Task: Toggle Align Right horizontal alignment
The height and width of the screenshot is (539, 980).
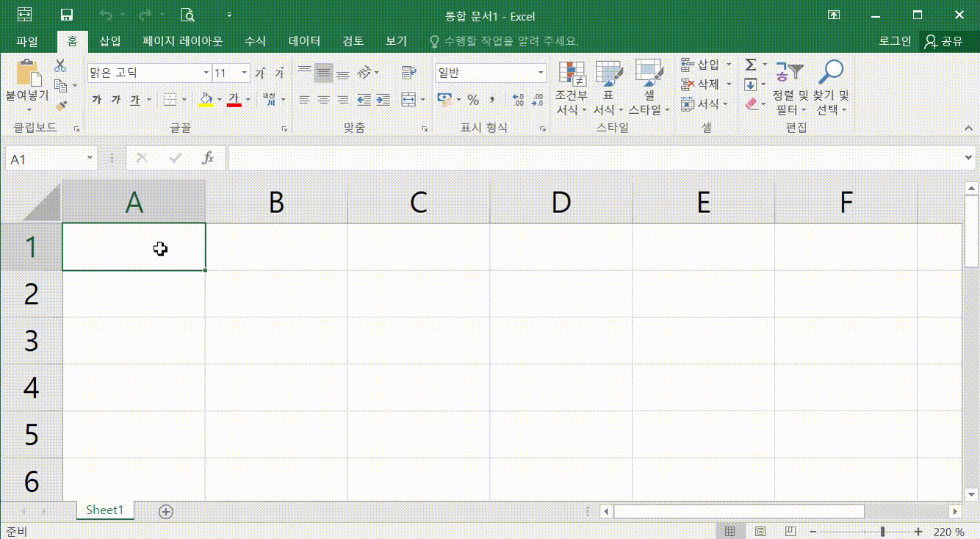Action: point(342,100)
